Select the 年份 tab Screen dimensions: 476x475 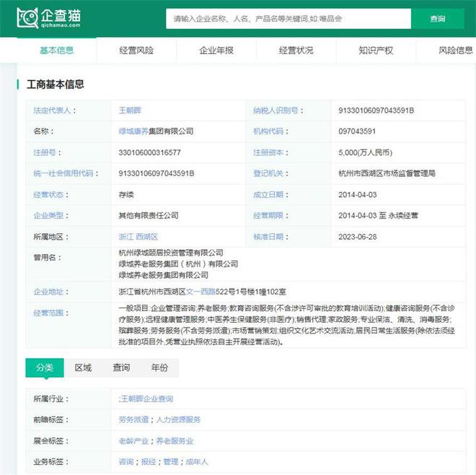pos(159,367)
